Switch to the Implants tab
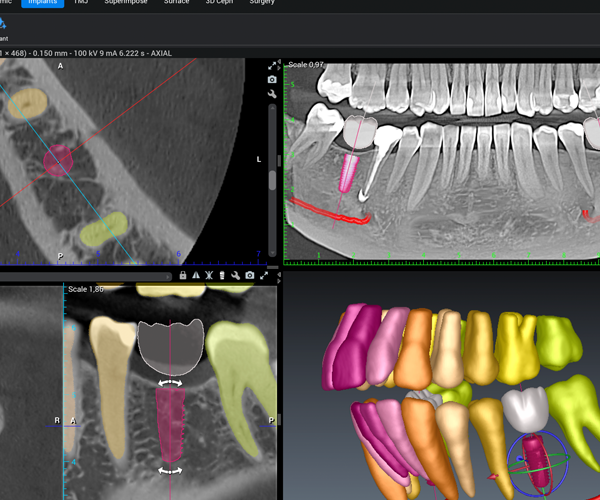The width and height of the screenshot is (600, 500). pos(43,4)
